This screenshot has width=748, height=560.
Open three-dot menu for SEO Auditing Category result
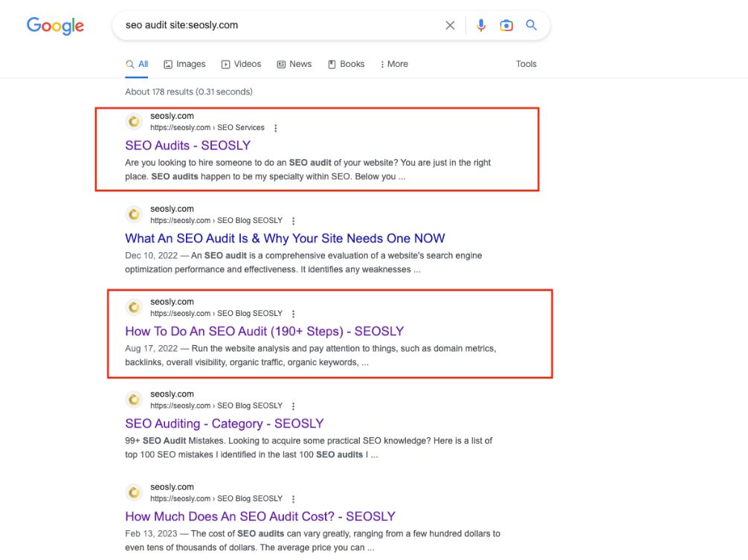pos(294,406)
